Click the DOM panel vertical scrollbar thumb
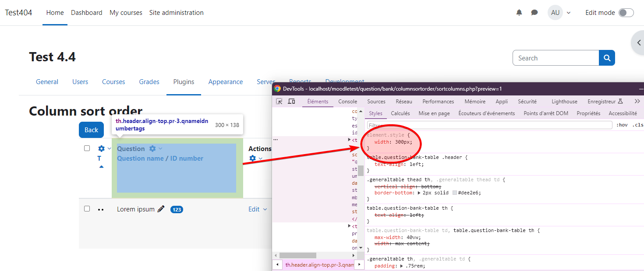The height and width of the screenshot is (271, 644). (361, 170)
